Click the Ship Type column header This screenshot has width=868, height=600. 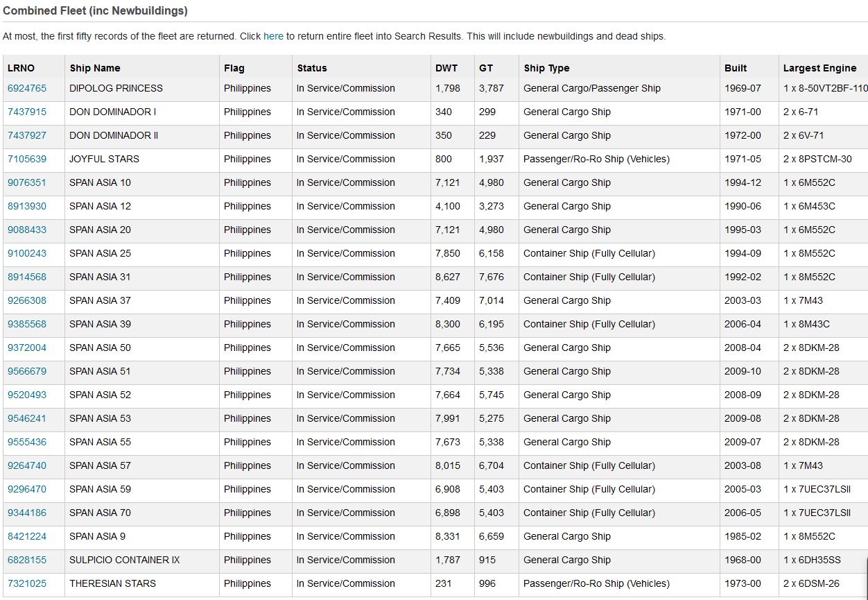tap(547, 68)
